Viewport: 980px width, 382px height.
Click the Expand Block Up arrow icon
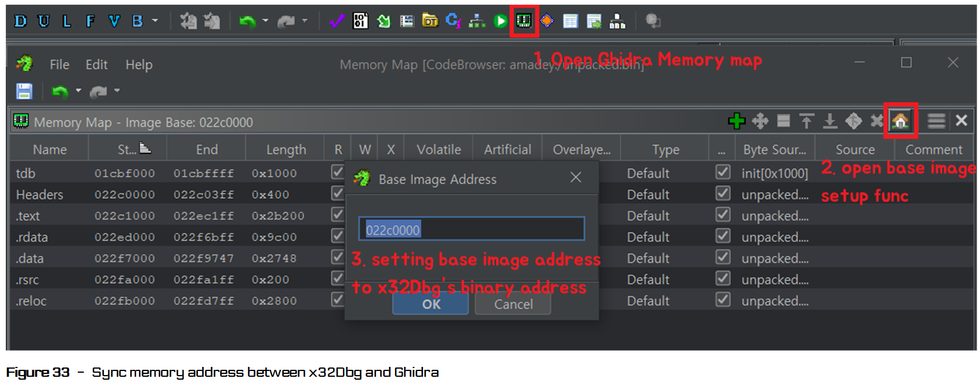point(807,121)
